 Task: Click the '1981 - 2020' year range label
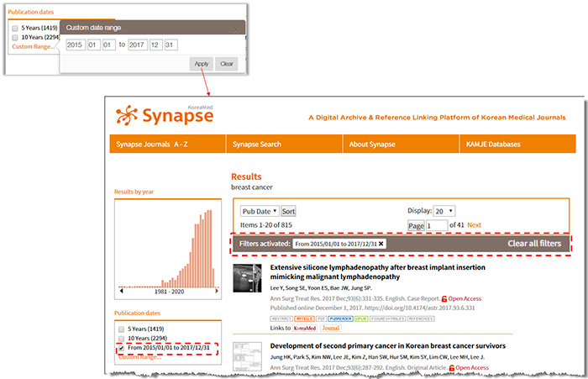point(169,292)
